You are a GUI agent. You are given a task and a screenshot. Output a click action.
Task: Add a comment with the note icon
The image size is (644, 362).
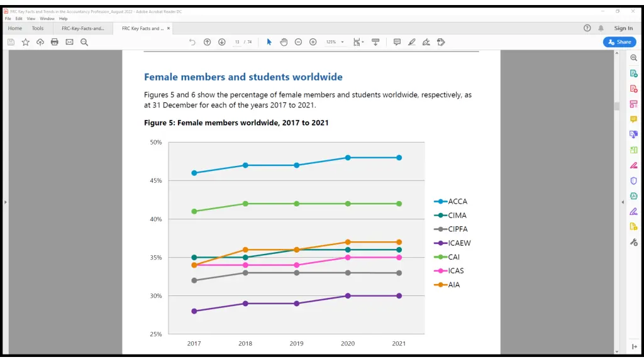click(397, 42)
